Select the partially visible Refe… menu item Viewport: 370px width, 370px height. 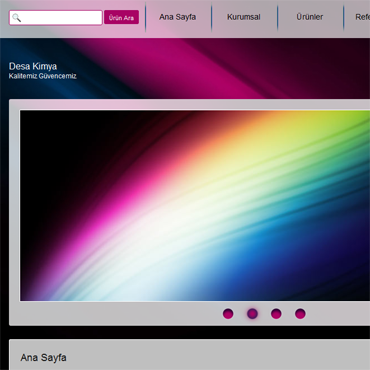click(362, 17)
